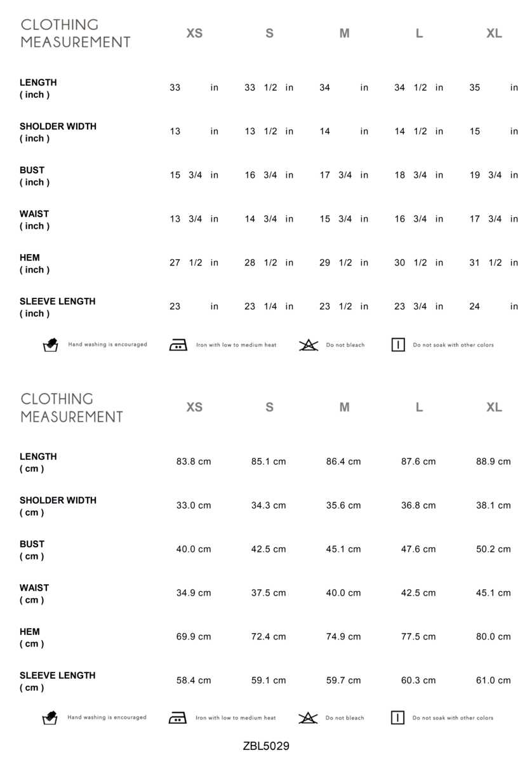This screenshot has height=762, width=532.
Task: Click the 74.9 cm hem value
Action: pyautogui.click(x=343, y=637)
